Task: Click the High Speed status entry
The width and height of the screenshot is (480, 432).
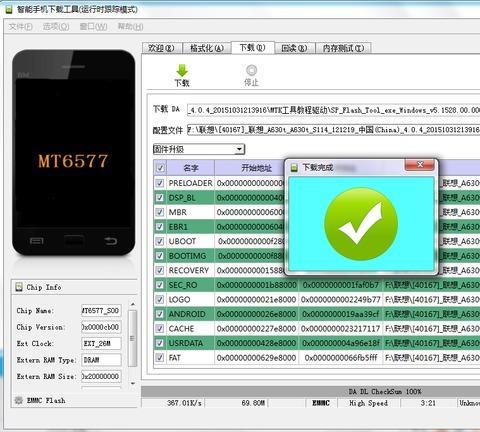Action: tap(368, 403)
